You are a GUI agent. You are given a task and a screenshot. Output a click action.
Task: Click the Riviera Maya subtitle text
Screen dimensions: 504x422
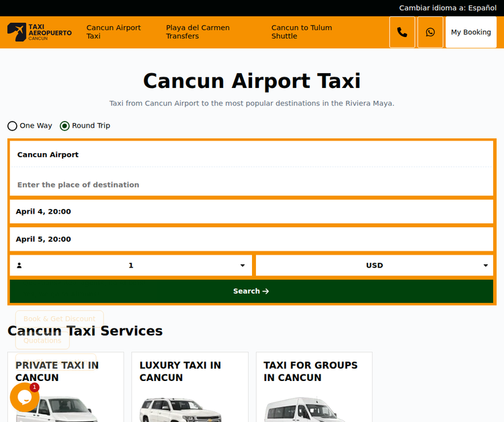pos(252,103)
